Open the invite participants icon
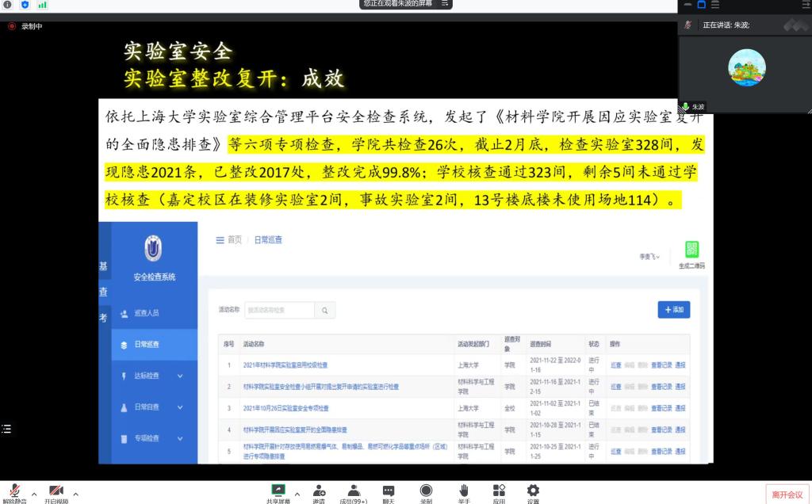 319,491
